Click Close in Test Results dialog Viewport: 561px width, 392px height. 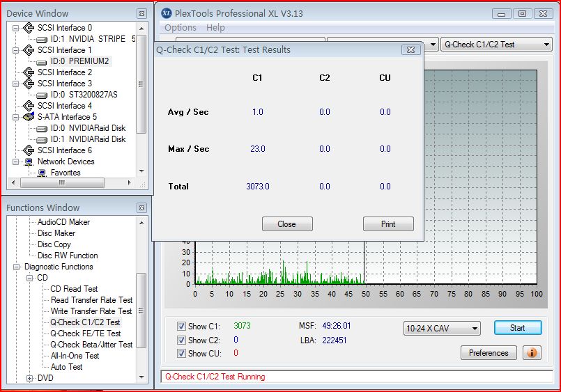coord(287,224)
